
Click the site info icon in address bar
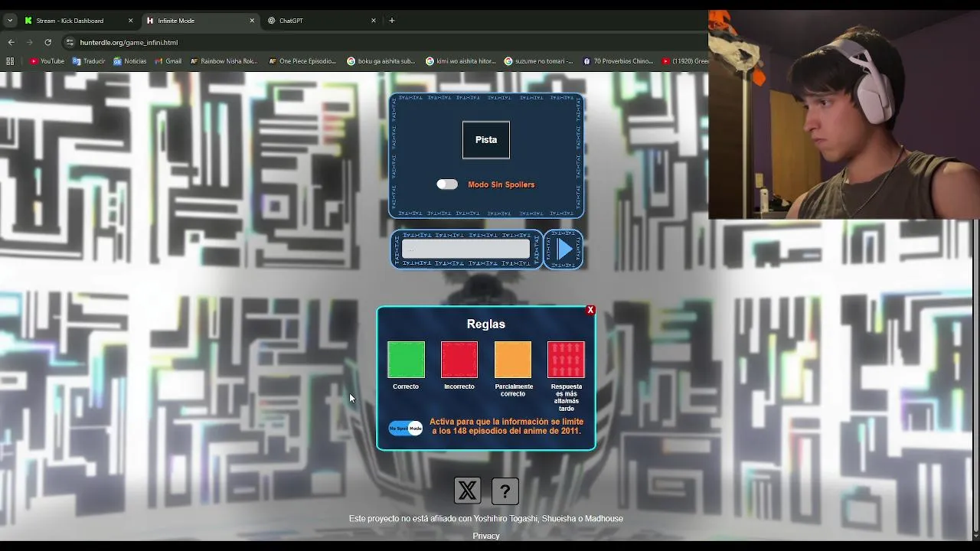pyautogui.click(x=70, y=42)
